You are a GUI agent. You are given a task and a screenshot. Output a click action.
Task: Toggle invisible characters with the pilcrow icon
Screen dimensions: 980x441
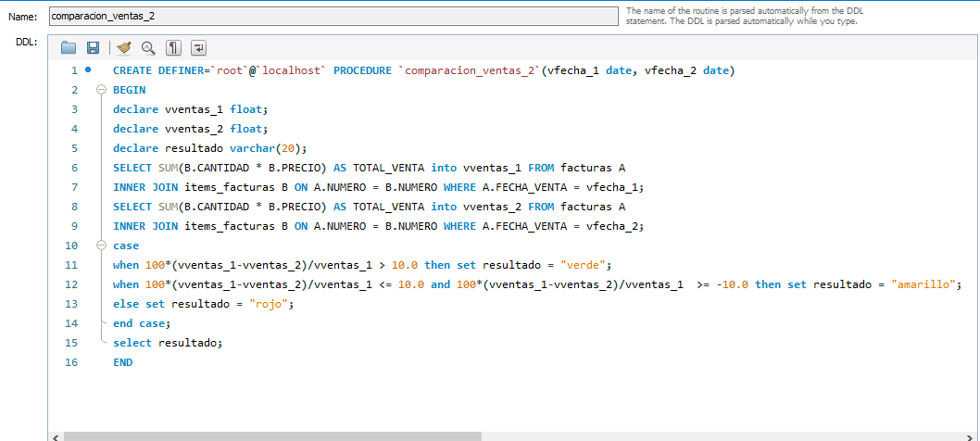[173, 47]
